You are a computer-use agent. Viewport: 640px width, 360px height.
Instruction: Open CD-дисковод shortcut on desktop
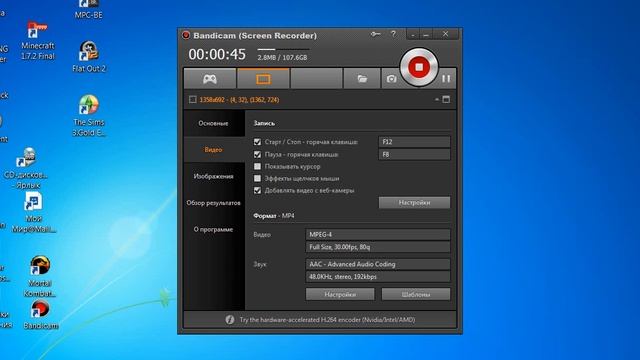[26, 168]
